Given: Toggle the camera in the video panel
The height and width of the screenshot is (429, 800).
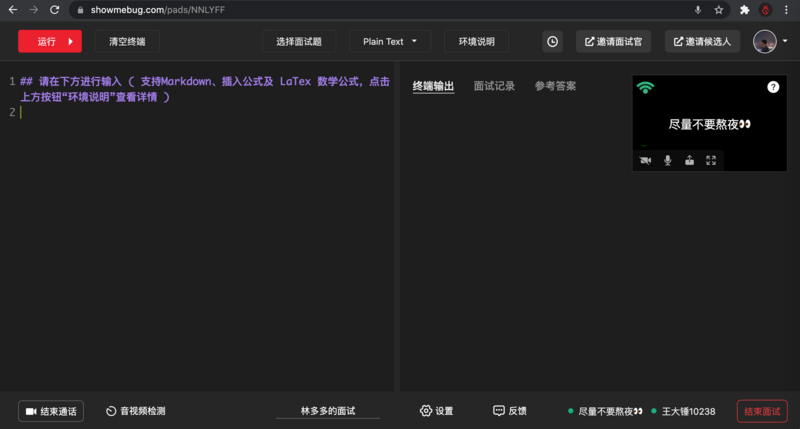Looking at the screenshot, I should point(645,160).
